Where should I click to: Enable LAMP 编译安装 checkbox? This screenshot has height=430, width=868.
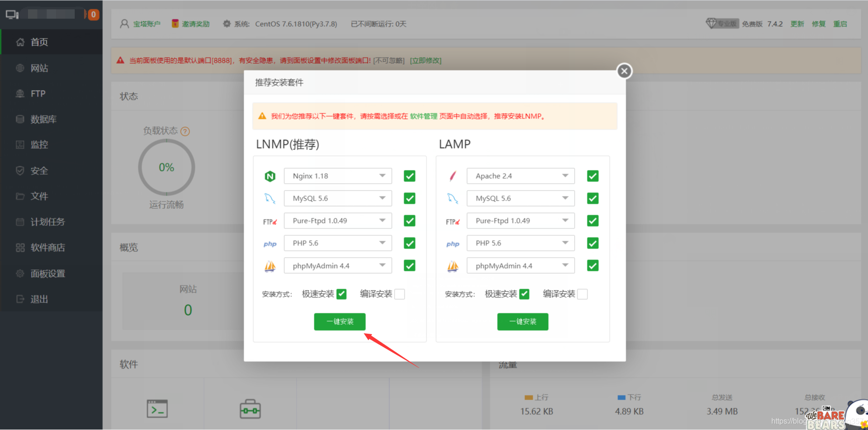point(582,294)
